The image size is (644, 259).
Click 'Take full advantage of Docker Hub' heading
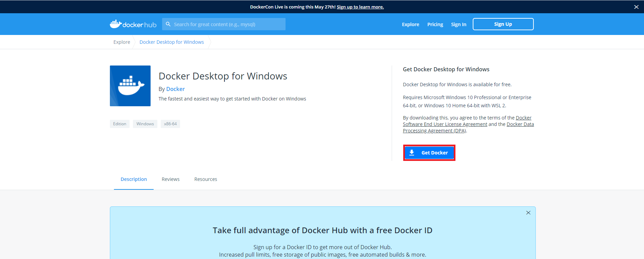pyautogui.click(x=323, y=230)
